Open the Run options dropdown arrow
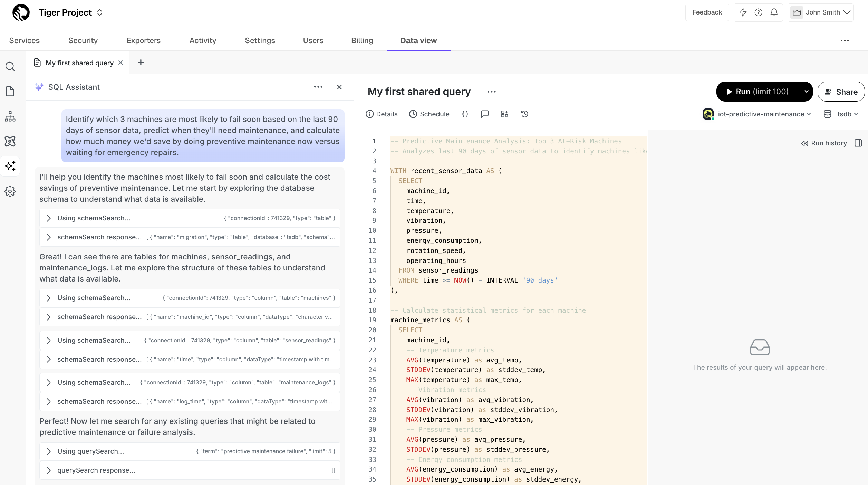This screenshot has width=868, height=485. pos(807,92)
